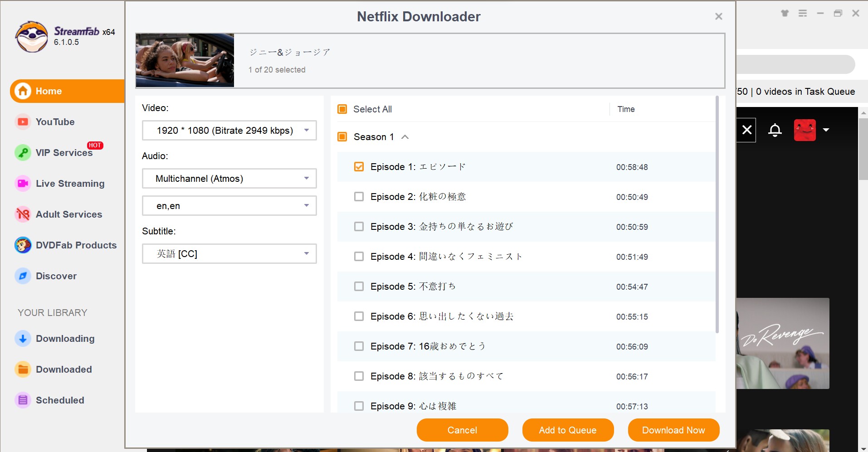Click the '1 of 20 selected' text
Screen dimensions: 868x452
coord(277,70)
